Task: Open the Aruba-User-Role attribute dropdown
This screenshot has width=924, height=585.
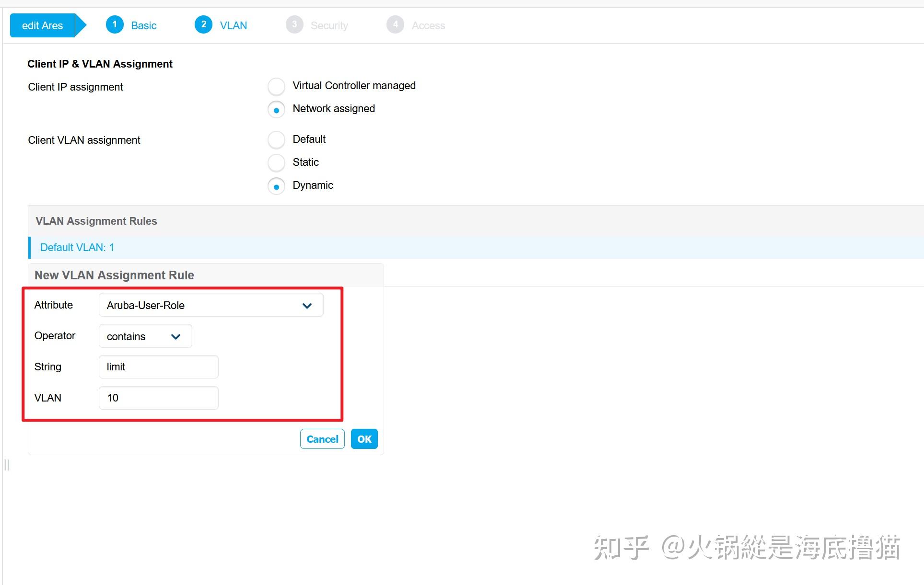Action: [x=210, y=305]
